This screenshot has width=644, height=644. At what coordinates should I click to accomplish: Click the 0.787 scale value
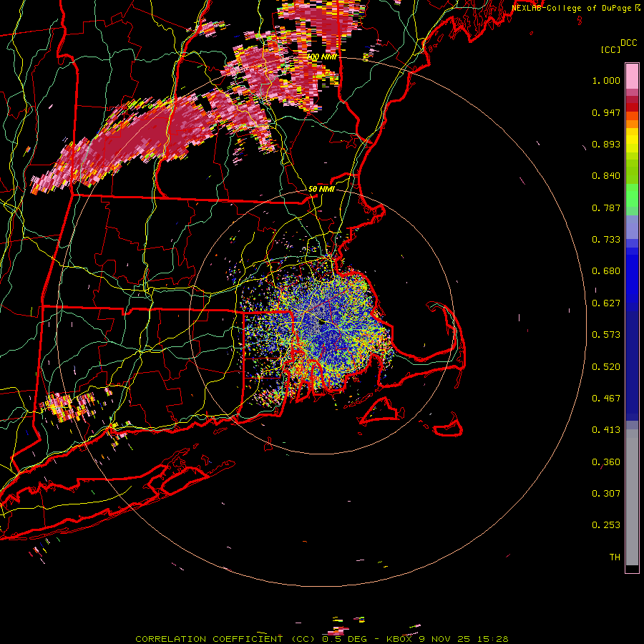tap(606, 208)
